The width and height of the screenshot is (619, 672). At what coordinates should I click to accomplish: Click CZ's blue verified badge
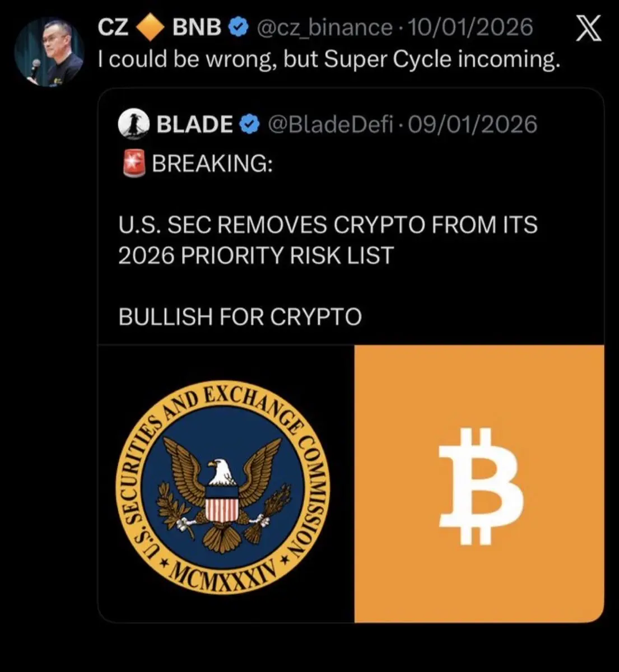coord(239,27)
